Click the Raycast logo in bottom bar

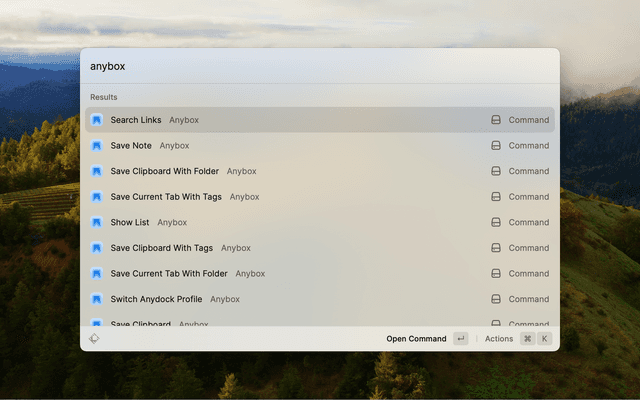[94, 339]
